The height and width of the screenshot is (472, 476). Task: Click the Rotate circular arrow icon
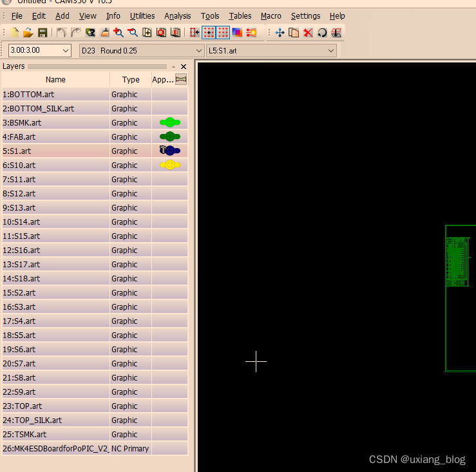(323, 32)
